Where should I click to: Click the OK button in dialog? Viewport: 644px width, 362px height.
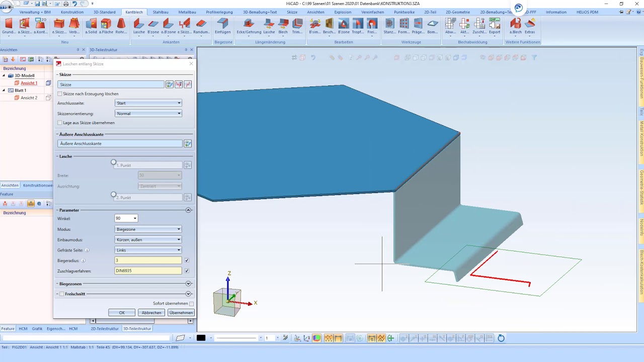[122, 313]
